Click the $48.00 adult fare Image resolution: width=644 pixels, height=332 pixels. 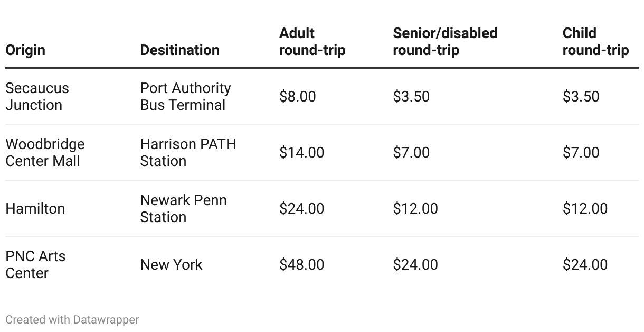coord(301,265)
